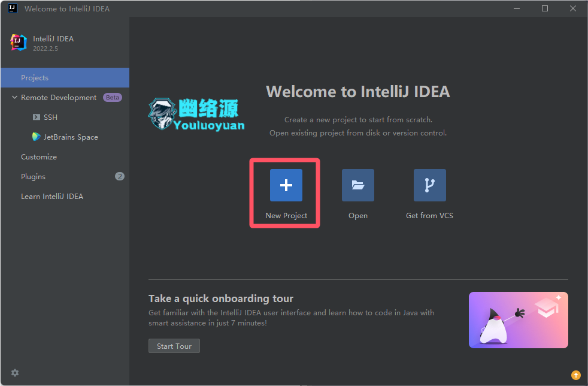Close the Welcome to IntelliJ IDEA window
Viewport: 588px width, 386px height.
click(x=573, y=8)
